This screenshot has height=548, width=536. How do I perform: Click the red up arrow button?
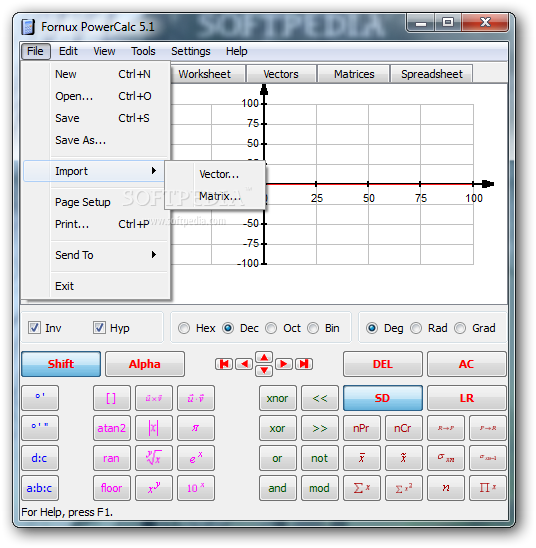tap(264, 358)
